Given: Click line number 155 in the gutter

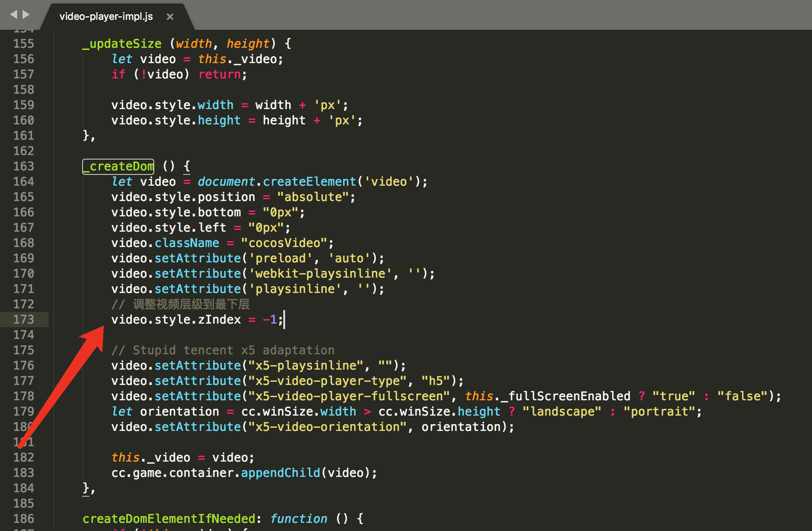Looking at the screenshot, I should click(23, 43).
